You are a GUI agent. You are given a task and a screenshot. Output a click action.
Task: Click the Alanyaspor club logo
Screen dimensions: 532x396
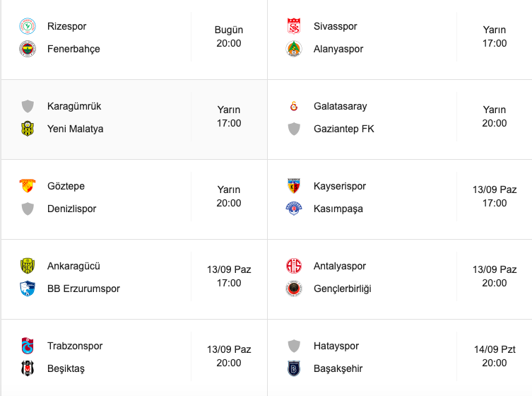click(x=294, y=49)
